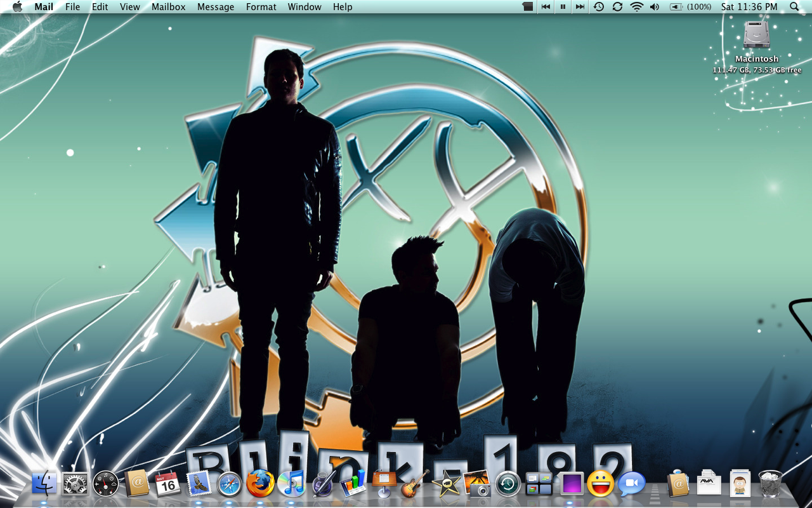Launch iChat video bubble icon
The image size is (812, 508).
coord(631,484)
